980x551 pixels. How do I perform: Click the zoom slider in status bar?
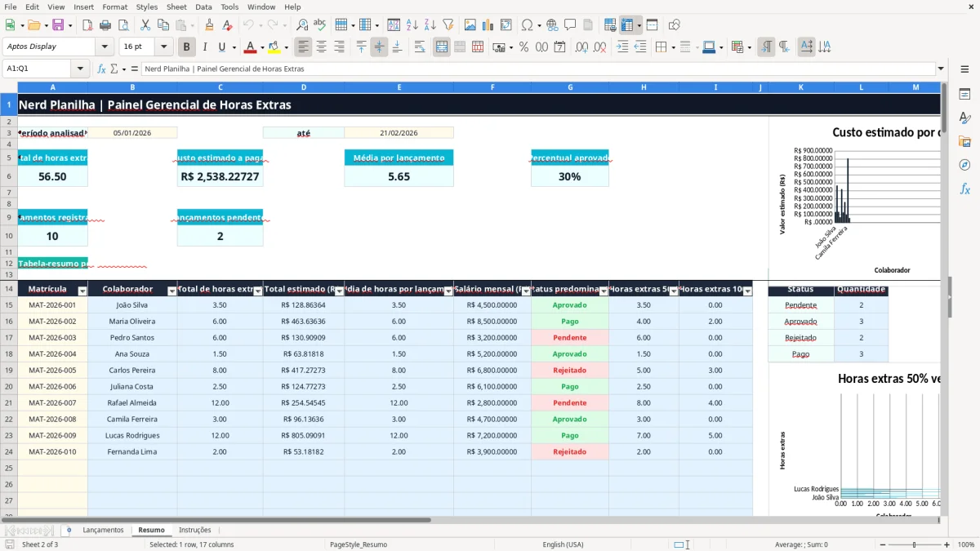tap(914, 544)
